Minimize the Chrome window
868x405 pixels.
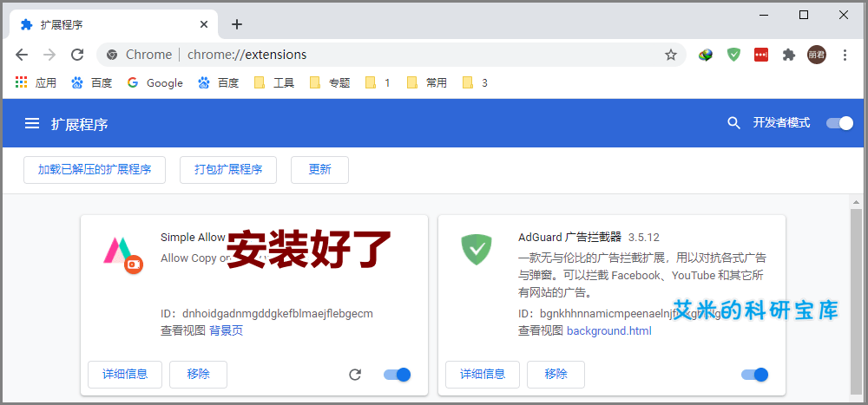click(764, 15)
